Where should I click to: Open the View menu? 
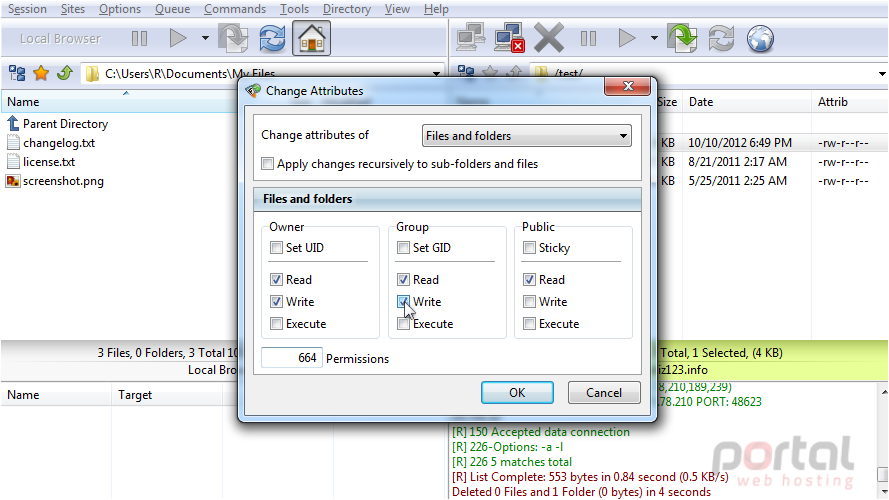point(397,9)
